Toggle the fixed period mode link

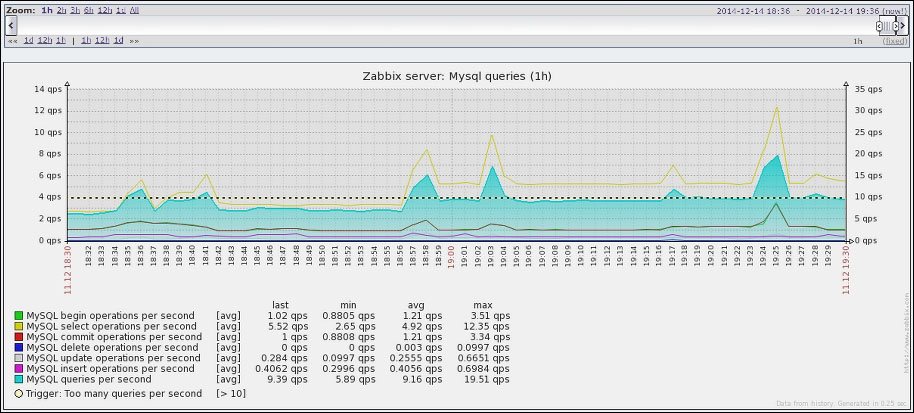894,41
